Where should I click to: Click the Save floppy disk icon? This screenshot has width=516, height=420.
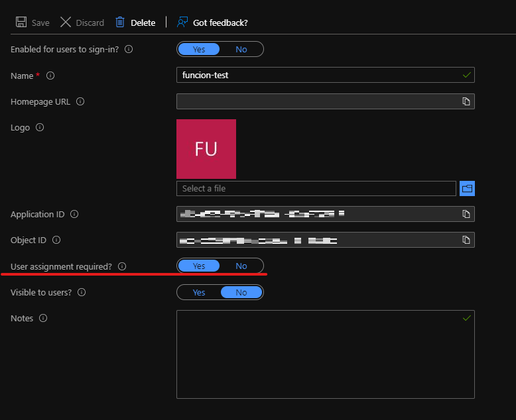click(x=21, y=22)
